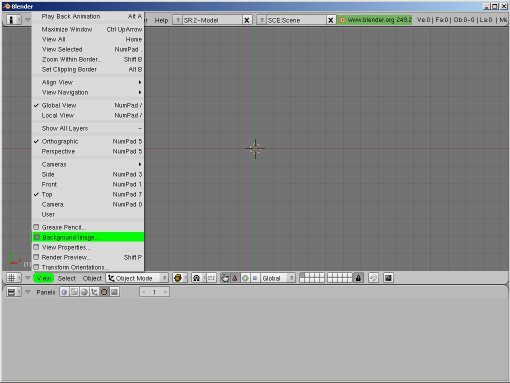510x383 pixels.
Task: Open the Object menu in 3D header
Action: pyautogui.click(x=92, y=278)
